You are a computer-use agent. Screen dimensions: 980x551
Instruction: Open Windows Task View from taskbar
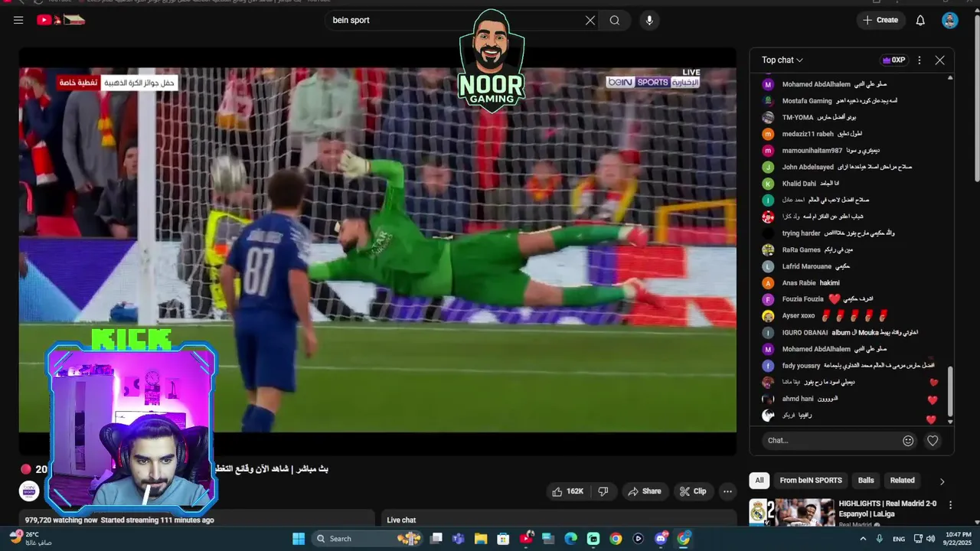pyautogui.click(x=436, y=539)
